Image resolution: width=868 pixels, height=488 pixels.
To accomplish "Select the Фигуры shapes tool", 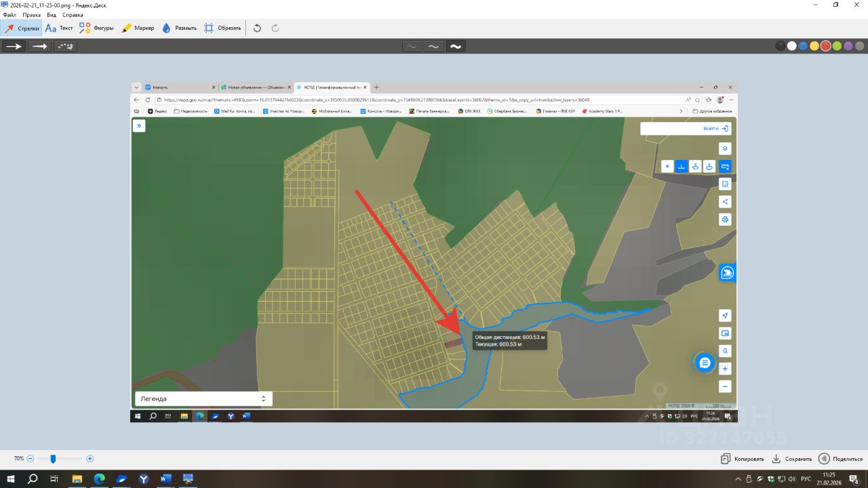I will click(x=96, y=28).
